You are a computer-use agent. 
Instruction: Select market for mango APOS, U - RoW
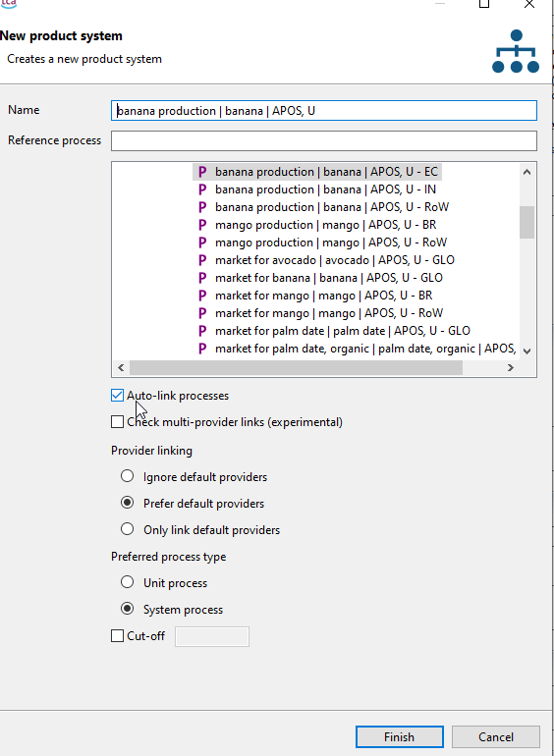[x=329, y=313]
